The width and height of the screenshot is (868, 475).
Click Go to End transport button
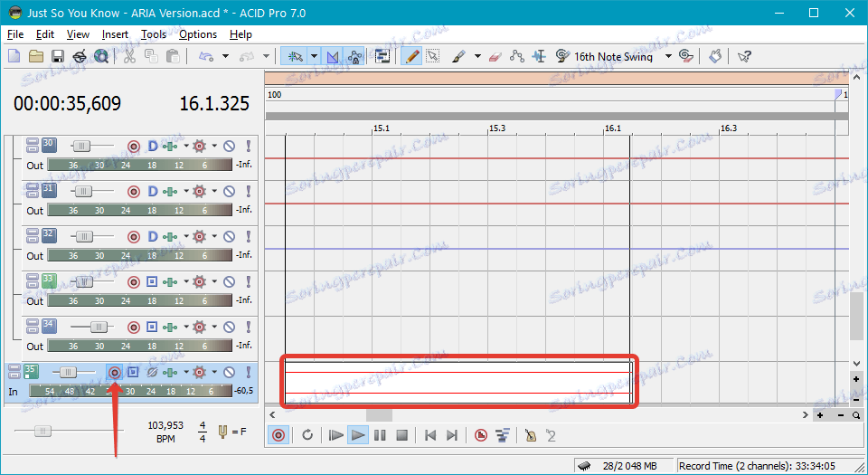(x=452, y=435)
